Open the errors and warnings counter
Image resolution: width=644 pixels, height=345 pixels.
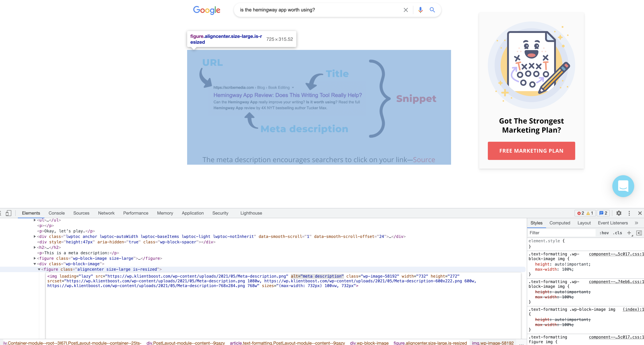click(x=585, y=213)
